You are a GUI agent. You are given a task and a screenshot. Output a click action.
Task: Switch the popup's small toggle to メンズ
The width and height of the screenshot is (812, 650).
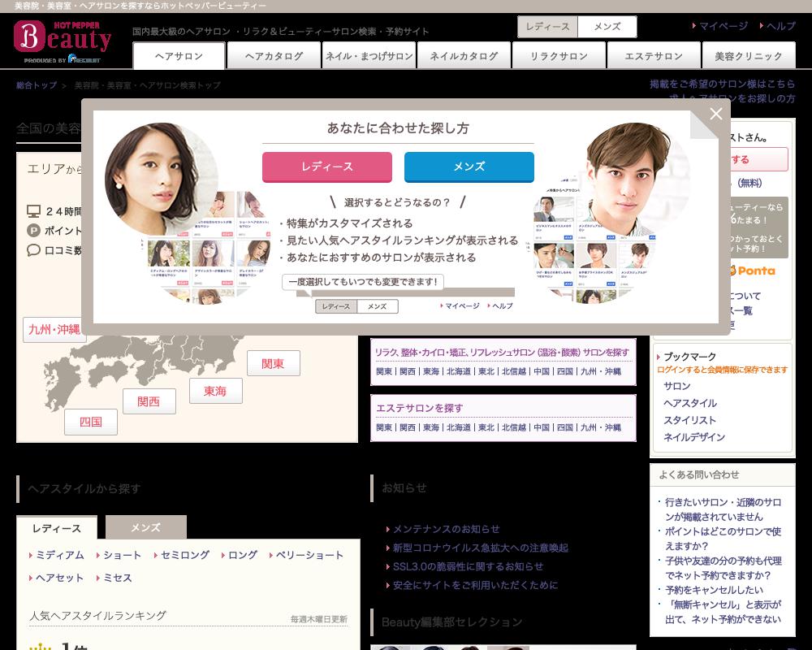click(377, 306)
